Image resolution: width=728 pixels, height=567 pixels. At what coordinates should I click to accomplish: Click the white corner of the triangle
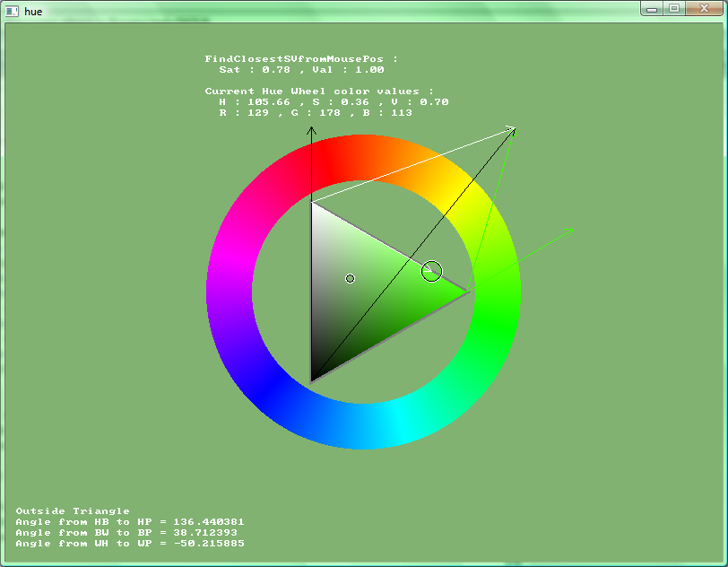click(x=314, y=205)
